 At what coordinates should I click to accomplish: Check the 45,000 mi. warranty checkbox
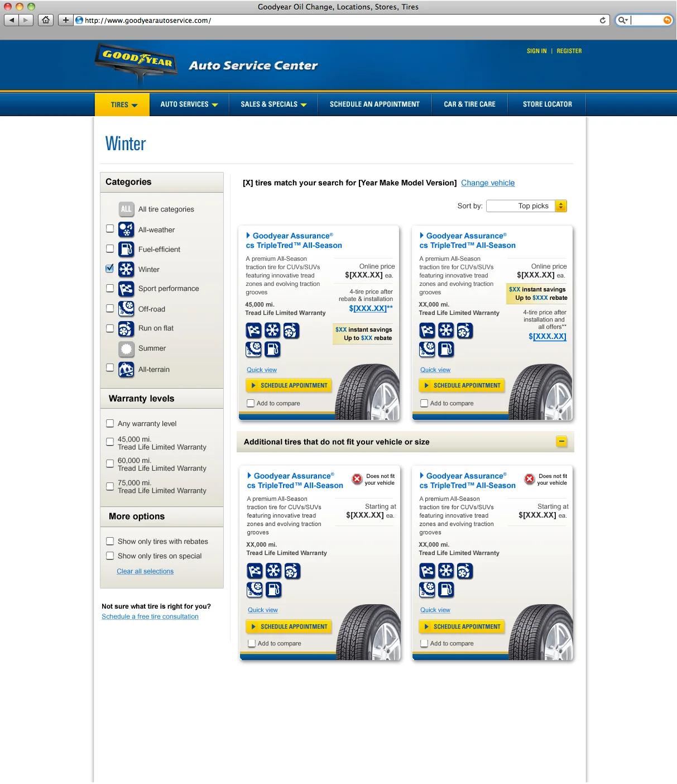(110, 442)
